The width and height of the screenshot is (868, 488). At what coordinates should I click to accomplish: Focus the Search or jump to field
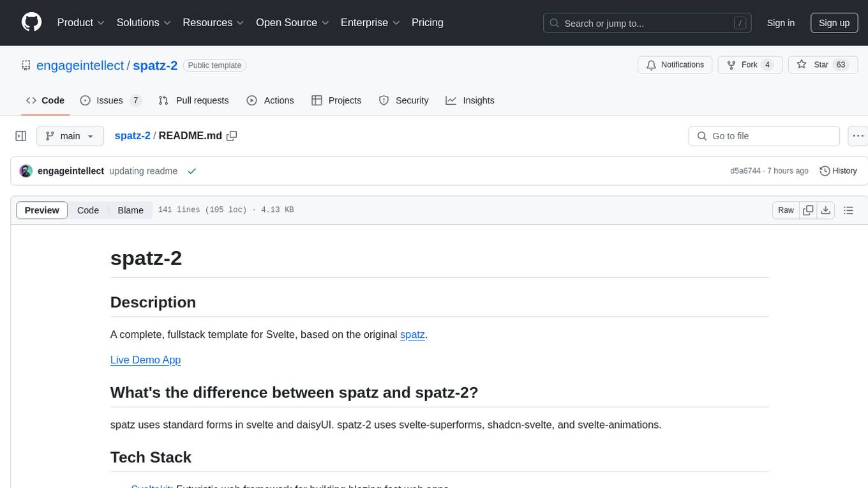[647, 23]
